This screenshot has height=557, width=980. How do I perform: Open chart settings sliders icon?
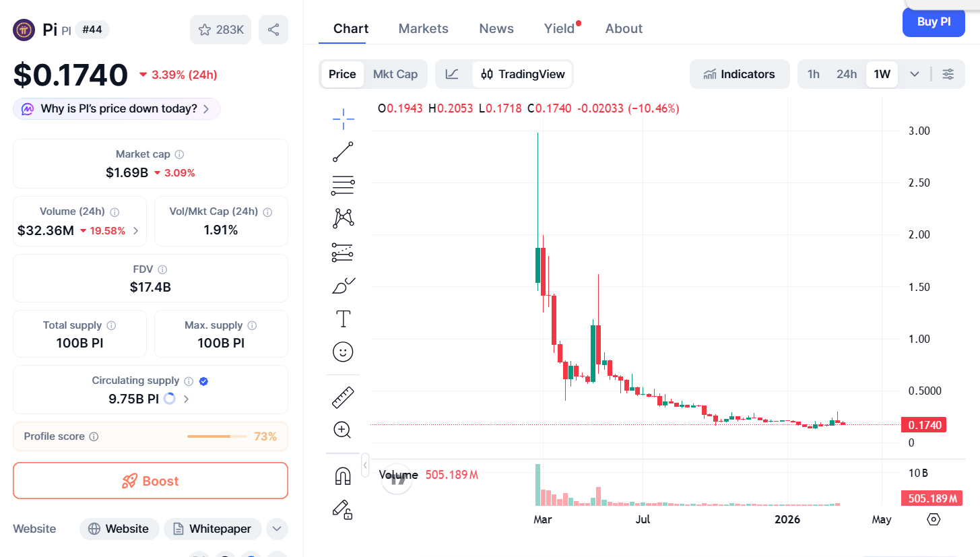[x=948, y=74]
